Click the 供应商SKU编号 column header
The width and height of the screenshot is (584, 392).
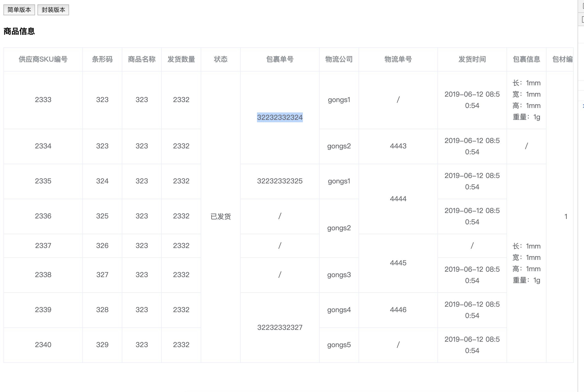(43, 59)
